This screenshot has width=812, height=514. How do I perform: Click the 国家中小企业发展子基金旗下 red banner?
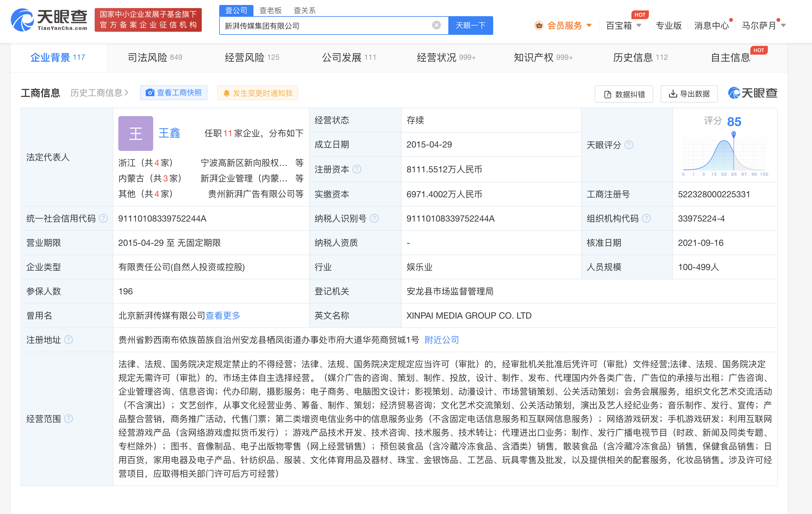pos(148,20)
